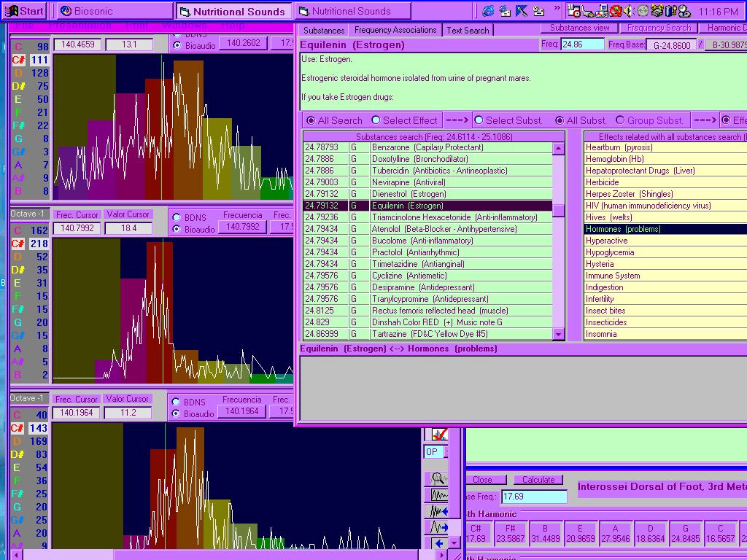Click the blue left arrow icon
The width and height of the screenshot is (747, 560).
[438, 543]
